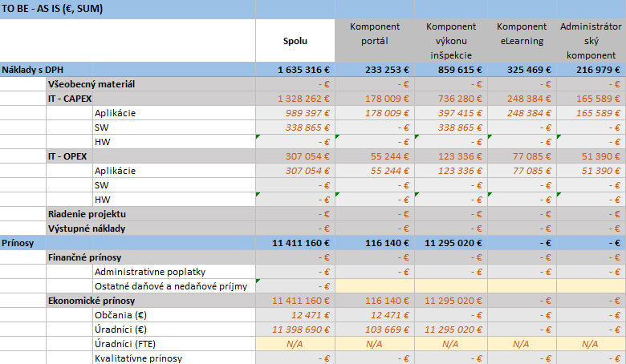The width and height of the screenshot is (626, 364).
Task: Select italic cell 77 085 € in OPEX Aplikácie
Action: click(522, 171)
